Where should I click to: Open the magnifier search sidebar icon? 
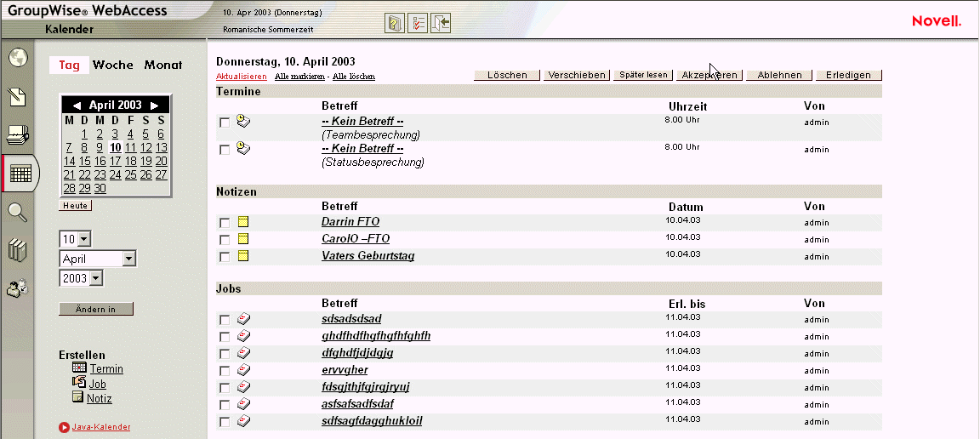coord(18,213)
